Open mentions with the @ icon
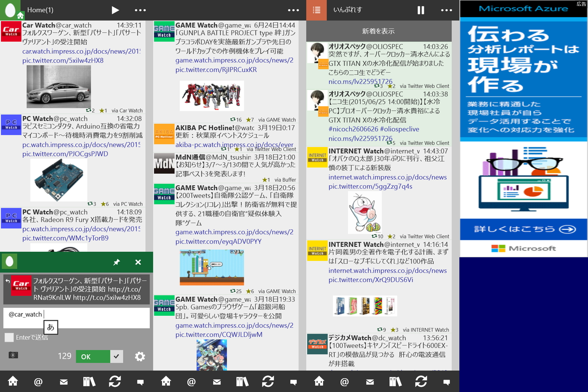Screen dimensions: 588x392 click(38, 381)
